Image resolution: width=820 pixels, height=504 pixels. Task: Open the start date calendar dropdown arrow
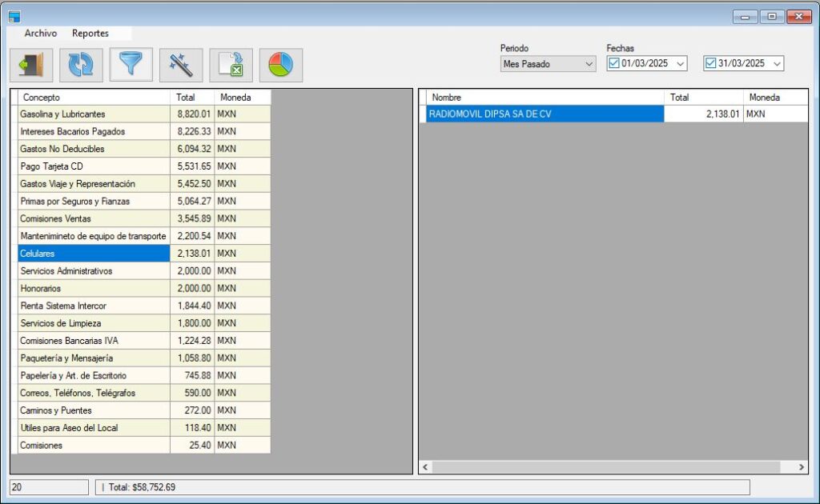681,64
